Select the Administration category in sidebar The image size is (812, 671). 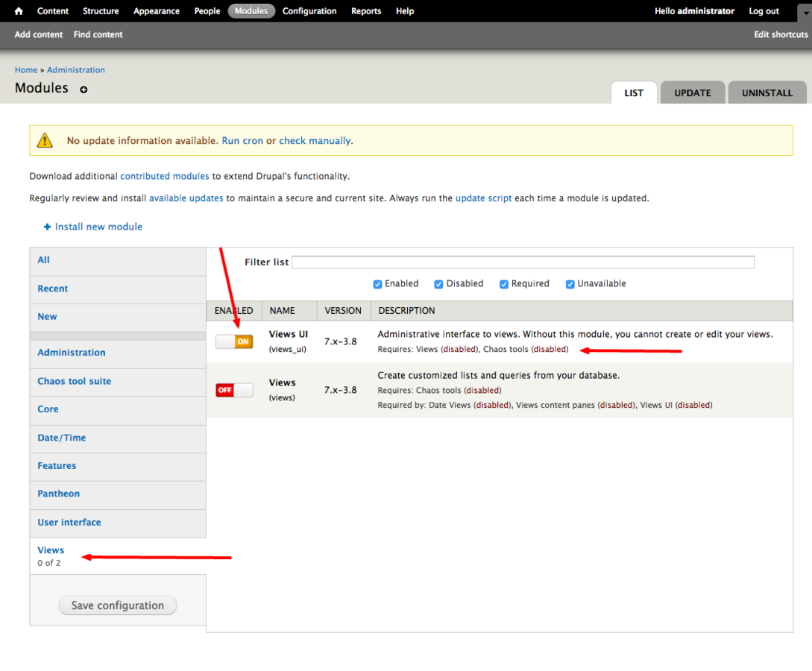pyautogui.click(x=118, y=353)
